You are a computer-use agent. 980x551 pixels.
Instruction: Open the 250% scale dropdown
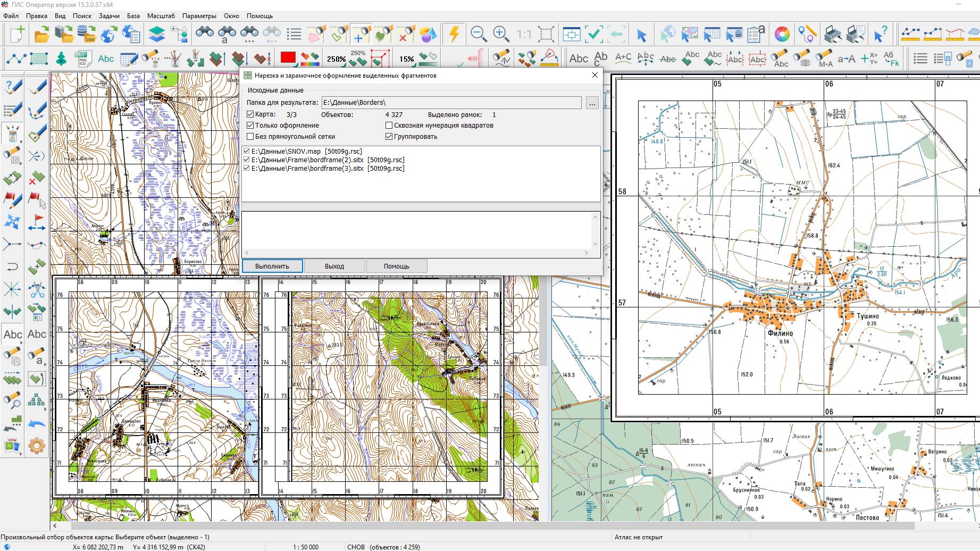[x=336, y=59]
